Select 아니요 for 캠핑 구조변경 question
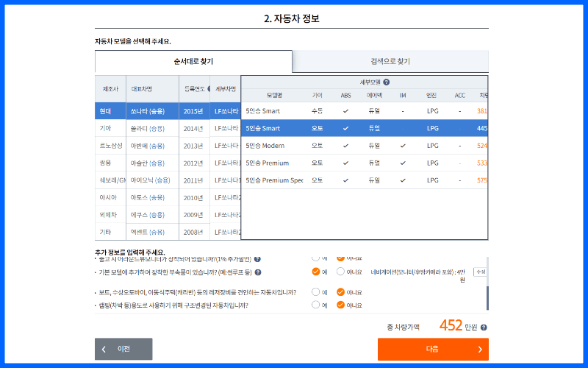 click(x=340, y=305)
